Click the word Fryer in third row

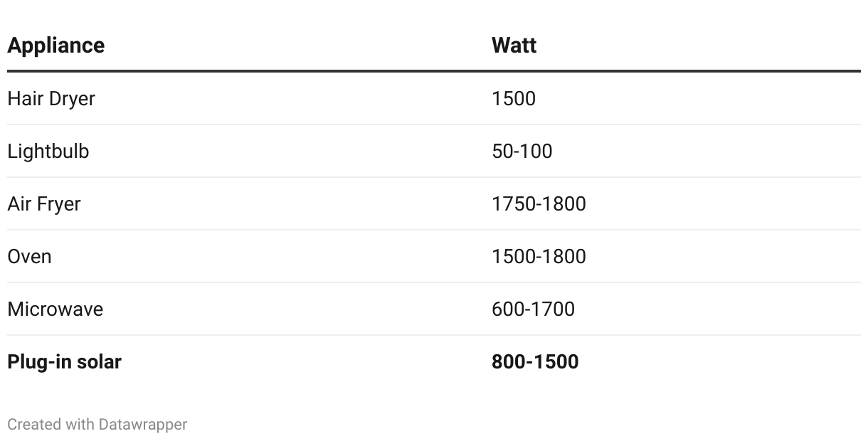coord(58,204)
